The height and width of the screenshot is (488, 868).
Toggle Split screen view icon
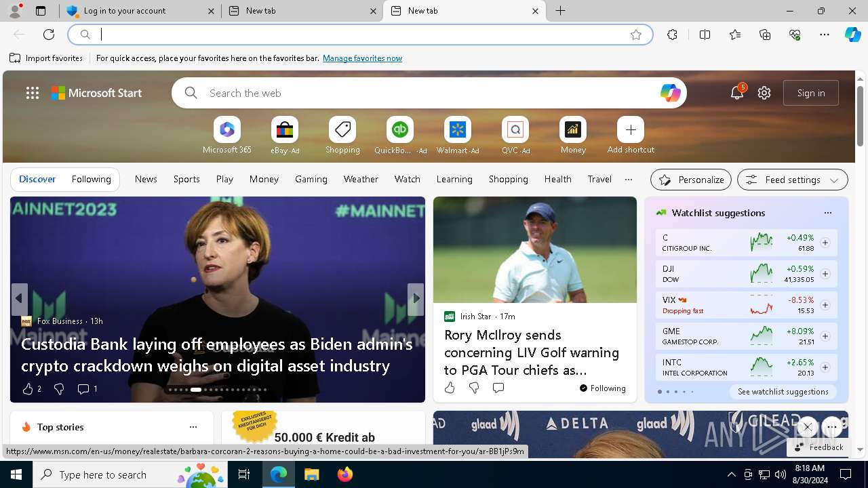pyautogui.click(x=705, y=35)
